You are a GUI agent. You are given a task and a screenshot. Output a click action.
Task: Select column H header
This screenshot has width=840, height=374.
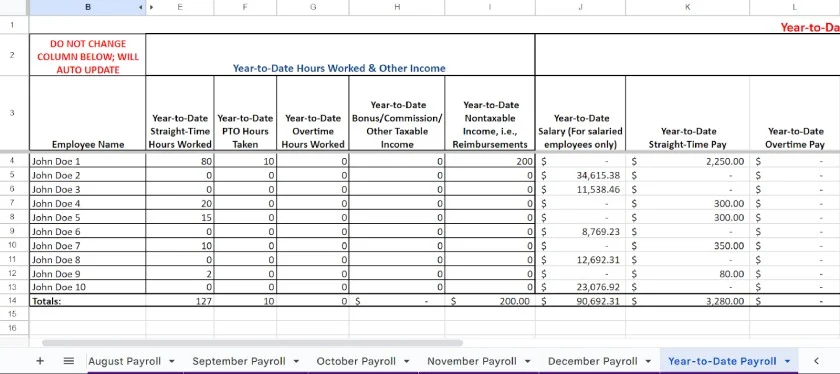(x=397, y=7)
